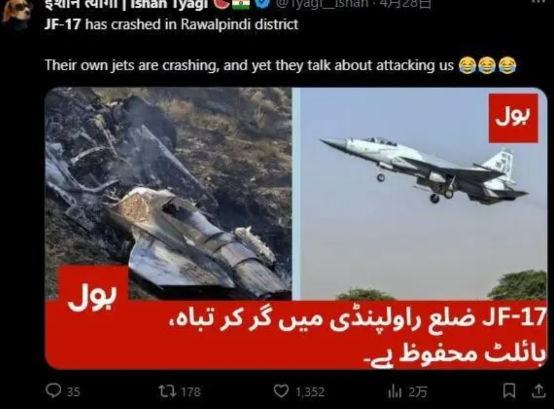Click the Bol logo at top-right of image
The width and height of the screenshot is (554, 409).
click(513, 118)
